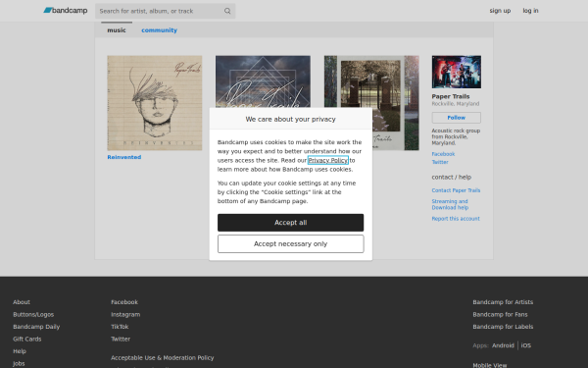Open the sign up link

[500, 11]
